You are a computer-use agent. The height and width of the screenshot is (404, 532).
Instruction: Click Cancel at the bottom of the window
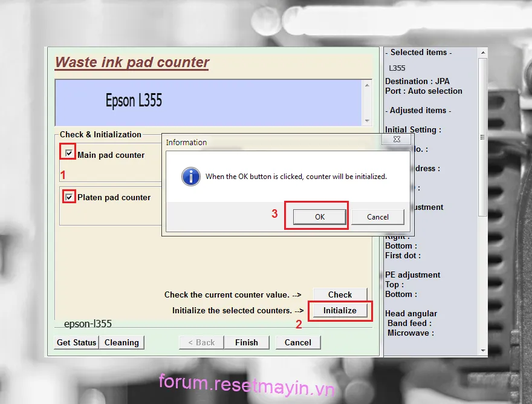tap(298, 342)
